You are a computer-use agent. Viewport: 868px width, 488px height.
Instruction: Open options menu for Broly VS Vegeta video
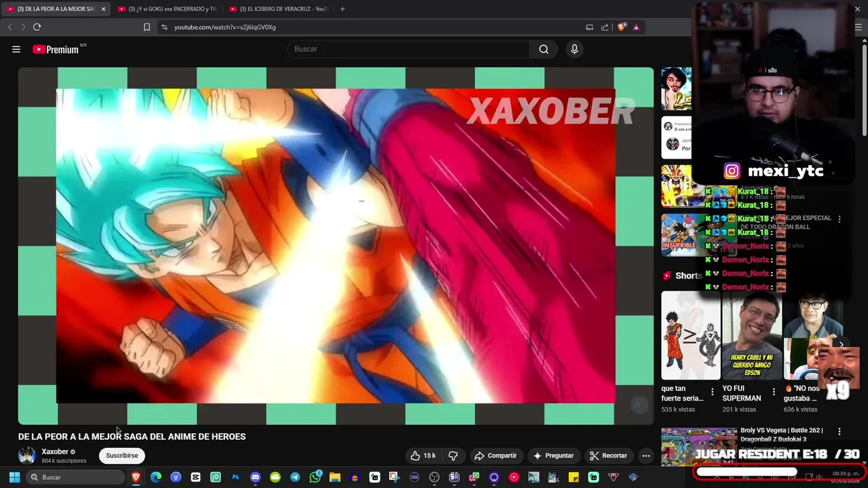click(840, 432)
